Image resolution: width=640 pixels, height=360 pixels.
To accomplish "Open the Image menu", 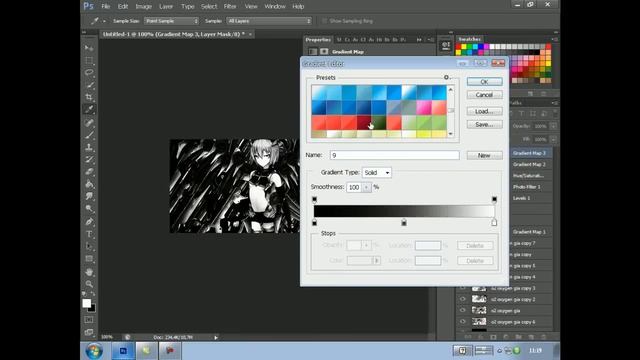I will point(144,7).
